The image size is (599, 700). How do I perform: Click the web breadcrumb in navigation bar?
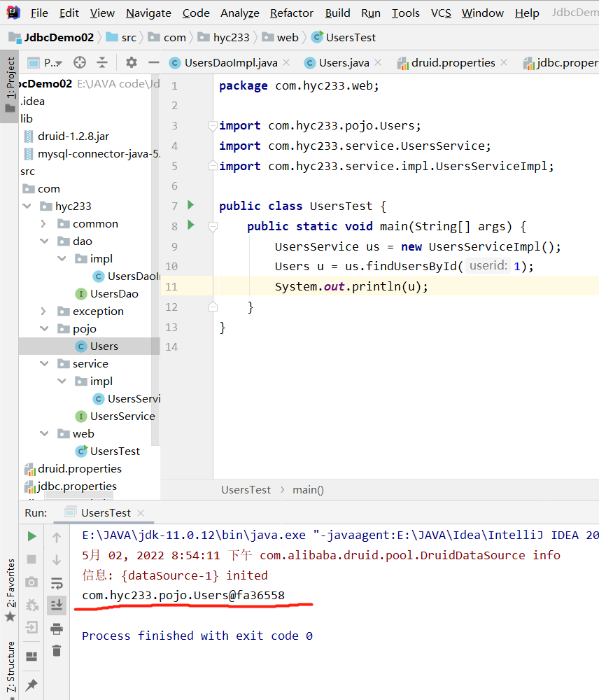281,38
